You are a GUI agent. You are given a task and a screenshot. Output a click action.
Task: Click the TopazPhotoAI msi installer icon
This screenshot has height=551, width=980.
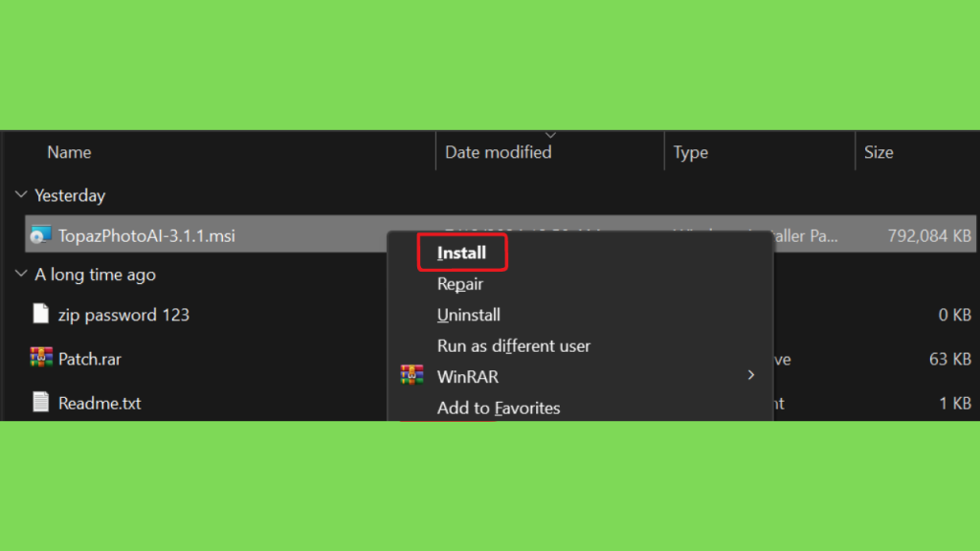tap(40, 235)
